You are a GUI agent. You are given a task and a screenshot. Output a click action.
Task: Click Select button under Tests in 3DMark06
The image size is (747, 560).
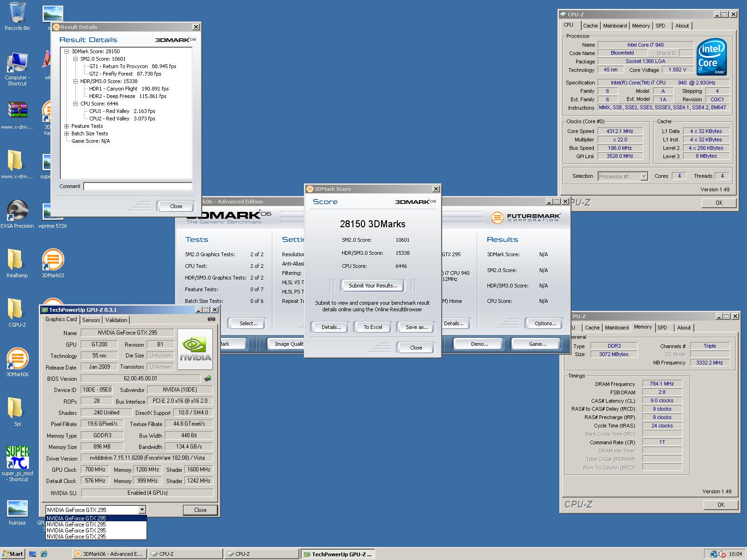tap(248, 323)
